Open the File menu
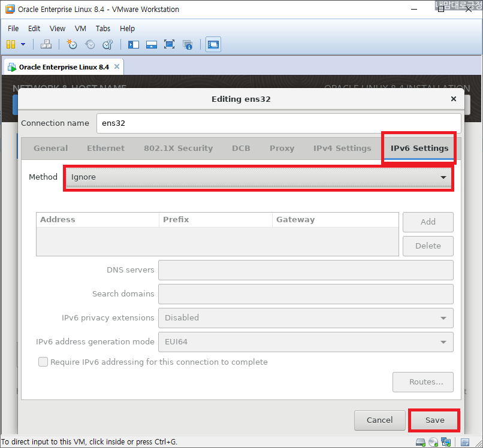483x448 pixels. pyautogui.click(x=13, y=28)
